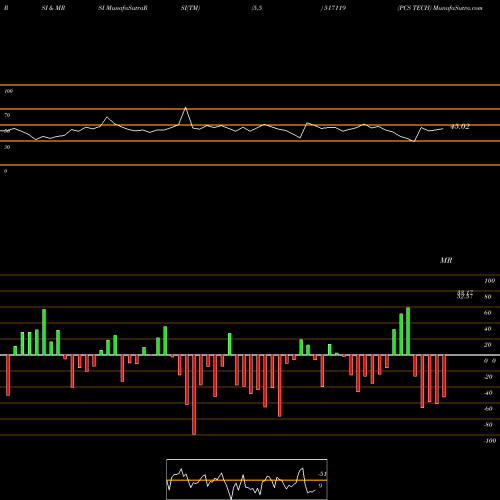
Task: Click the '-20' label on MR axis
Action: [x=488, y=377]
